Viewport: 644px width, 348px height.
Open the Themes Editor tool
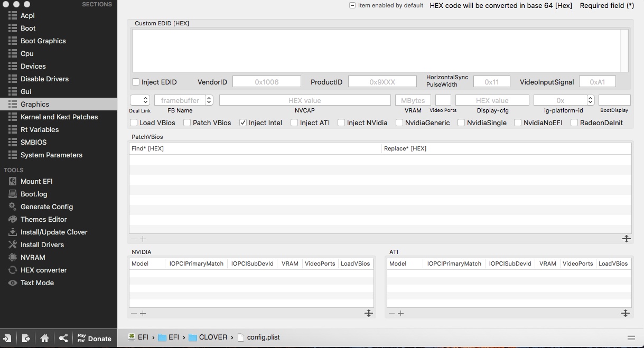(43, 219)
